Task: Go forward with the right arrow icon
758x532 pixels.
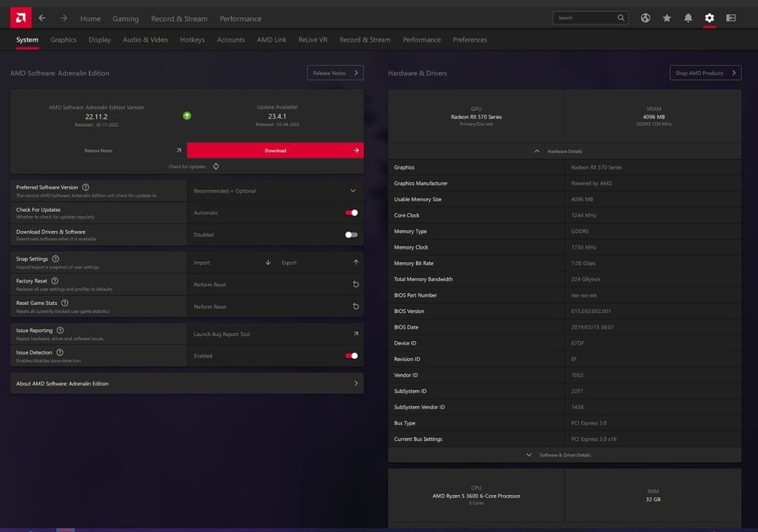Action: point(64,18)
